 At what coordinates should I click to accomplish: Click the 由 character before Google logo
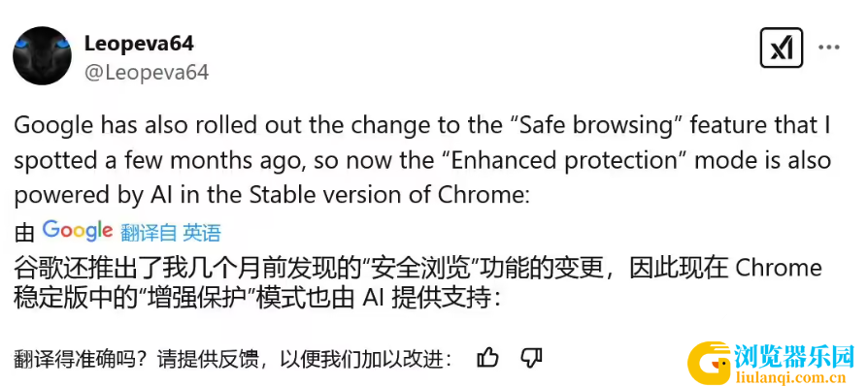point(24,234)
